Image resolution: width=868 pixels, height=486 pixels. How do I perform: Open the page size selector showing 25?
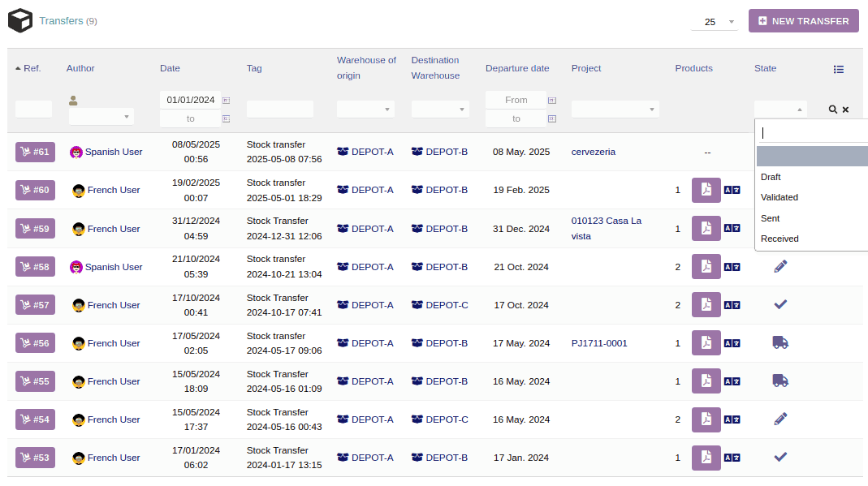pos(714,22)
